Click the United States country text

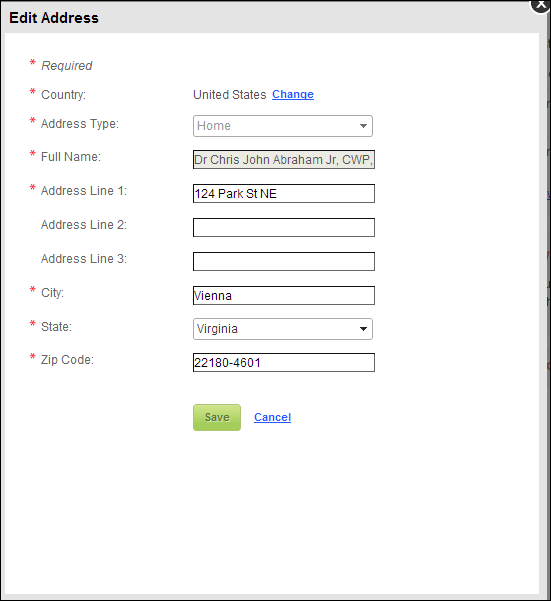click(x=230, y=94)
